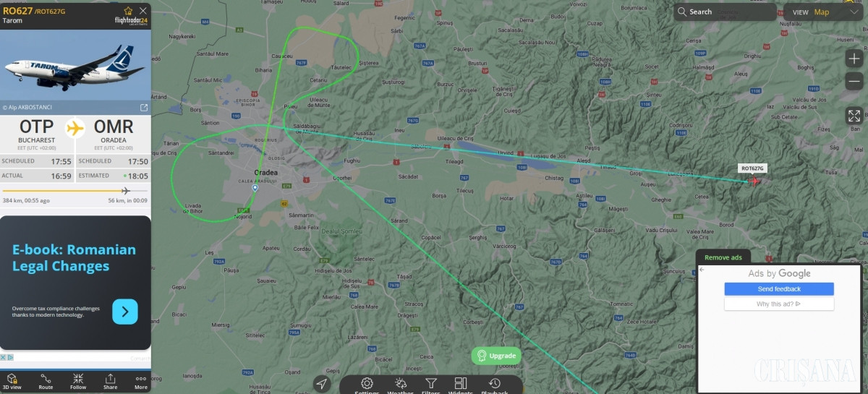The width and height of the screenshot is (868, 394).
Task: Click Send feedback in ad box
Action: click(x=779, y=289)
